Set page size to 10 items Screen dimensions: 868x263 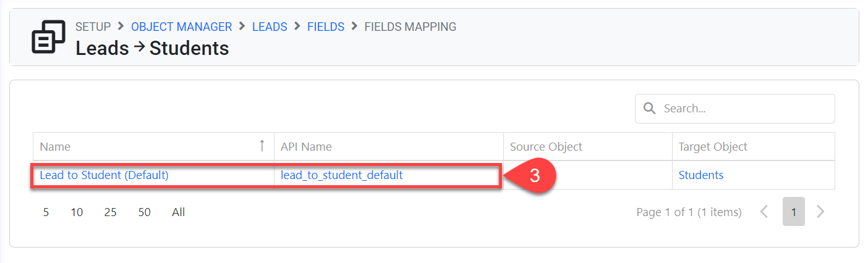[x=77, y=212]
